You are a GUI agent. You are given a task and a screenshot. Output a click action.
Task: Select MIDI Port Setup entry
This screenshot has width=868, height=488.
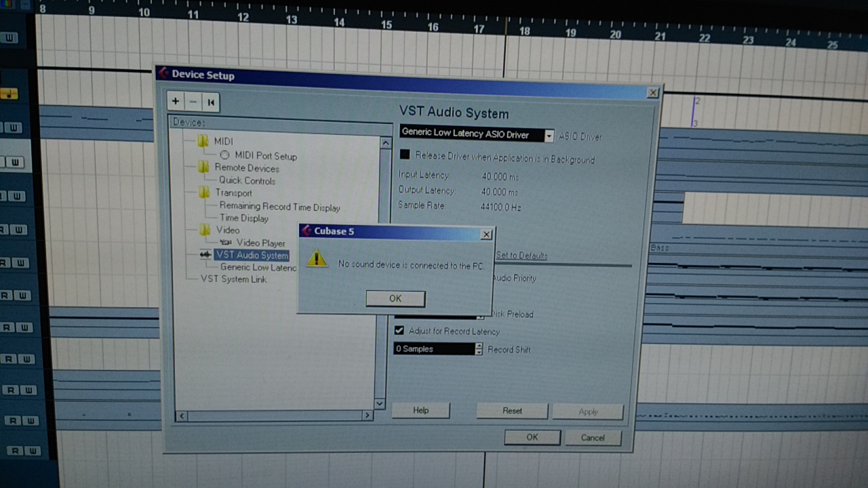point(266,156)
